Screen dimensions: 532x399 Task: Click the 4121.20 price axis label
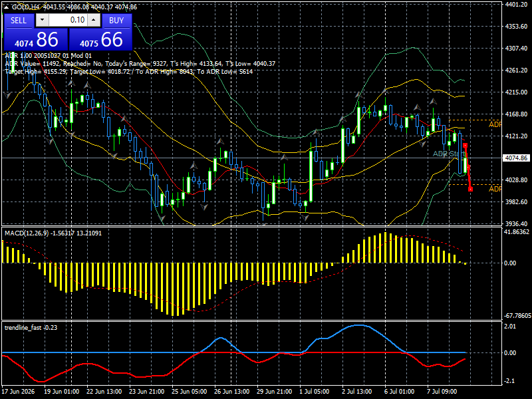[517, 136]
